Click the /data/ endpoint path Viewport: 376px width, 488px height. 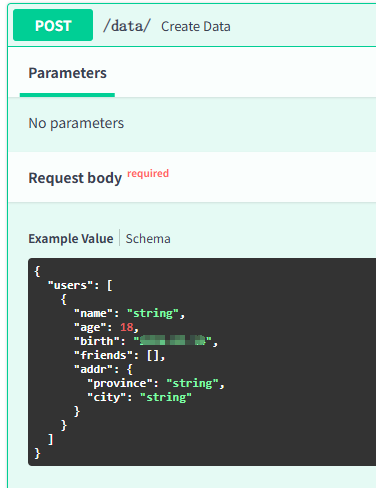(127, 26)
